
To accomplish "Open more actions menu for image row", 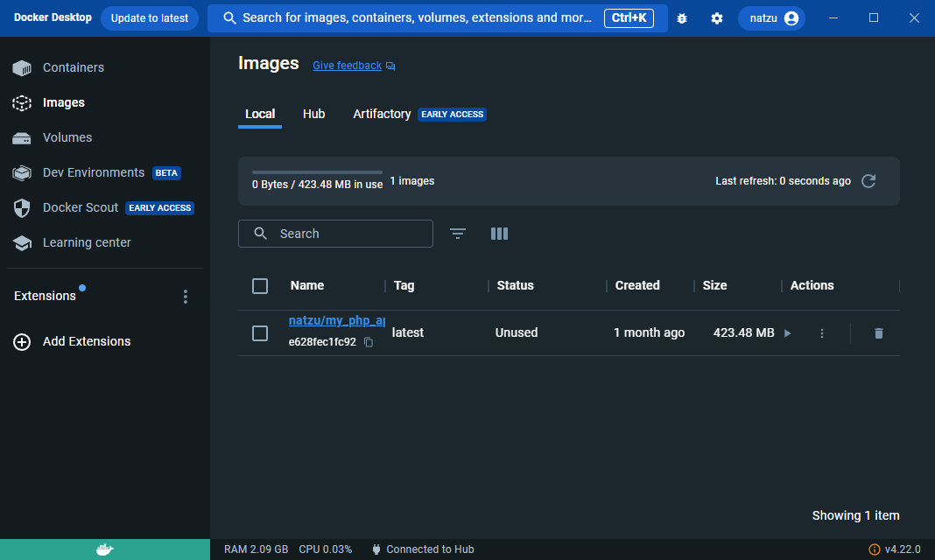I will click(x=821, y=333).
